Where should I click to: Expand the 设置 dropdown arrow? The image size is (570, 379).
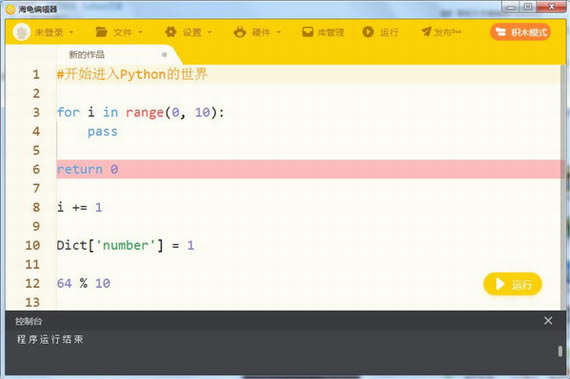(209, 32)
